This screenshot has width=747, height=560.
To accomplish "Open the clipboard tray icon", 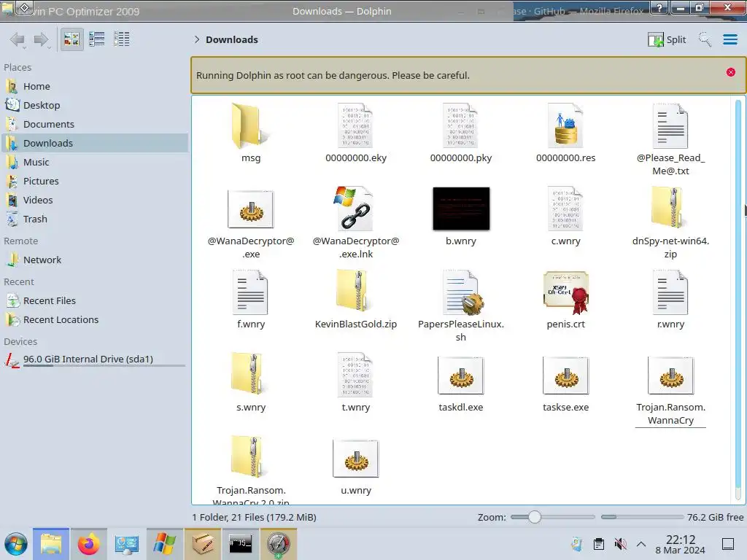I will click(x=599, y=544).
